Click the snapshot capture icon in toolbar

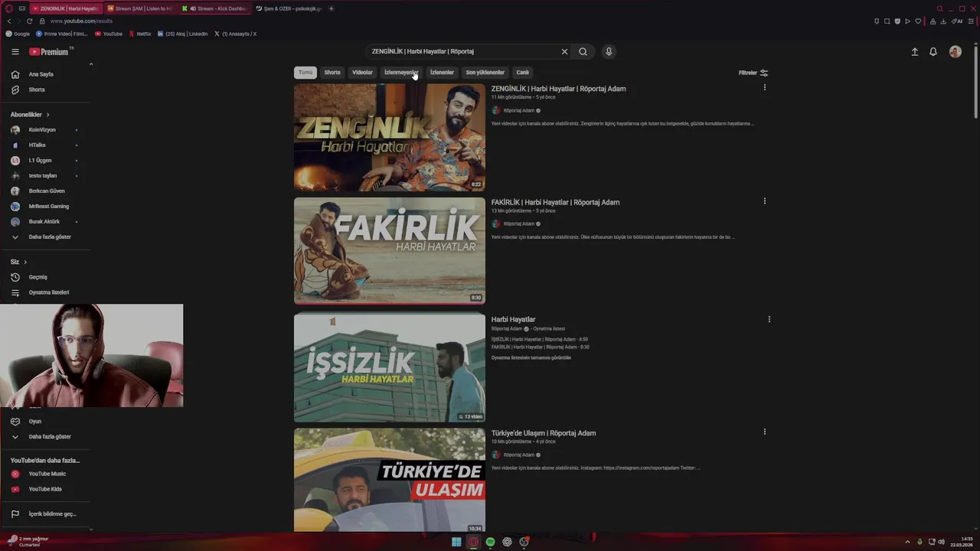tap(887, 21)
